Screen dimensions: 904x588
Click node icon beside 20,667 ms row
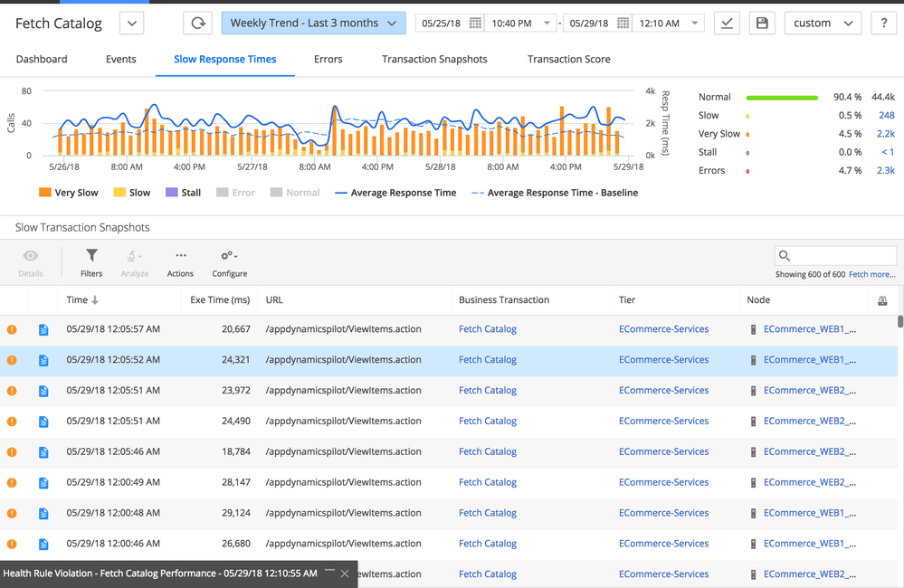pyautogui.click(x=753, y=330)
